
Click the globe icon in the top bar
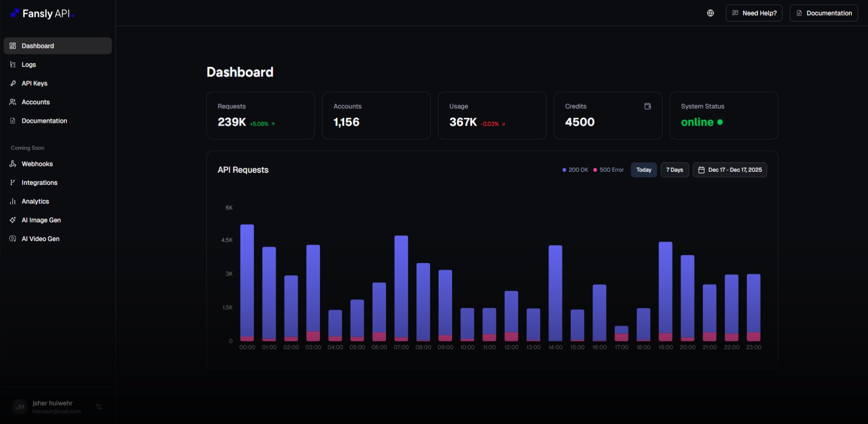[710, 13]
